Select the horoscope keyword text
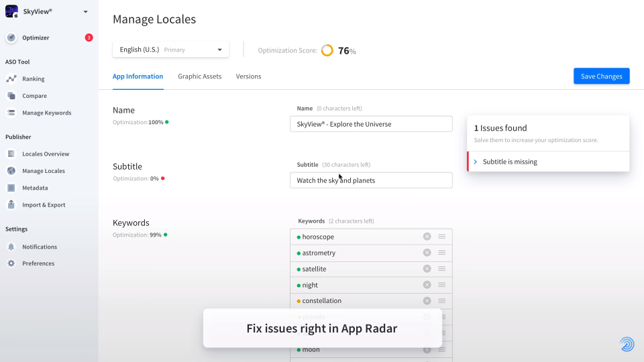Screen dimensions: 644x362 318,237
